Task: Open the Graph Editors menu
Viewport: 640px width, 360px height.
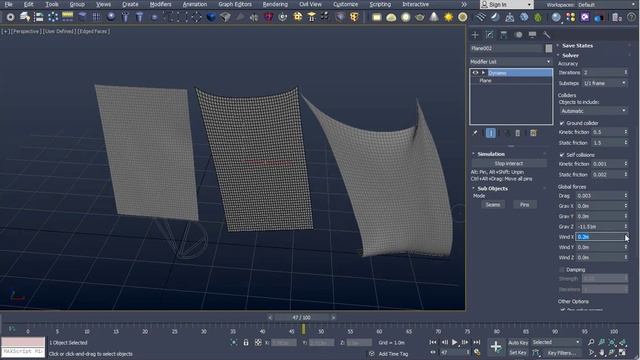Action: pos(235,4)
